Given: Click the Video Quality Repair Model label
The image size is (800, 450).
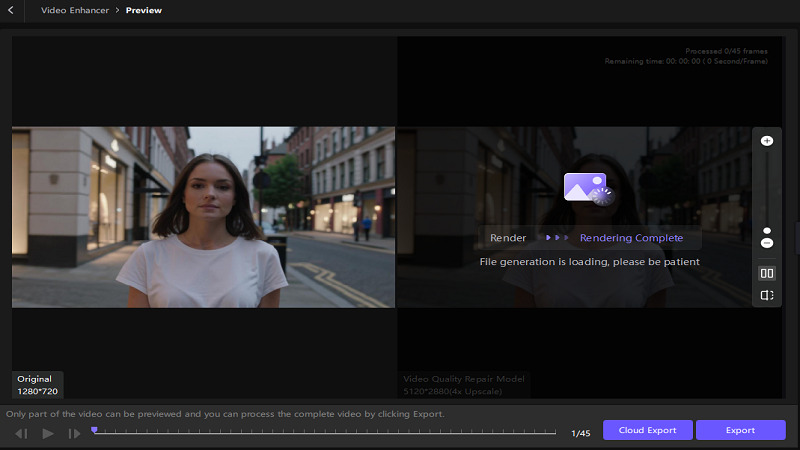Looking at the screenshot, I should (464, 379).
